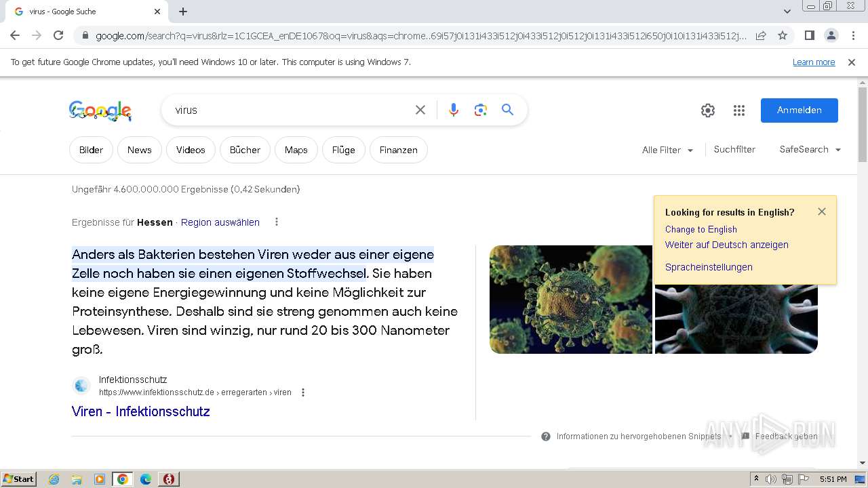Click the Anmelden sign-in button
Screen dimensions: 868x488
tap(799, 110)
